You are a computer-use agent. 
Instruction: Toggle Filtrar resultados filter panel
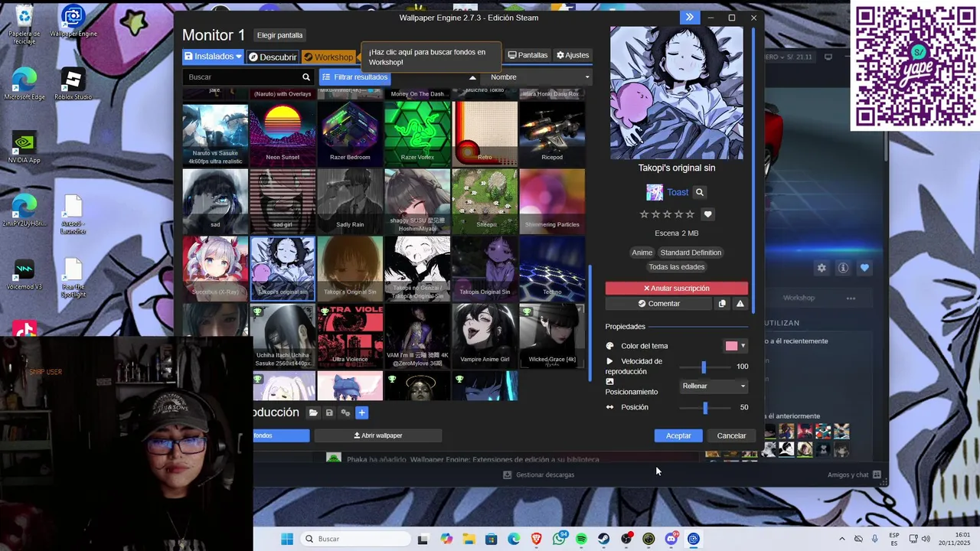355,77
